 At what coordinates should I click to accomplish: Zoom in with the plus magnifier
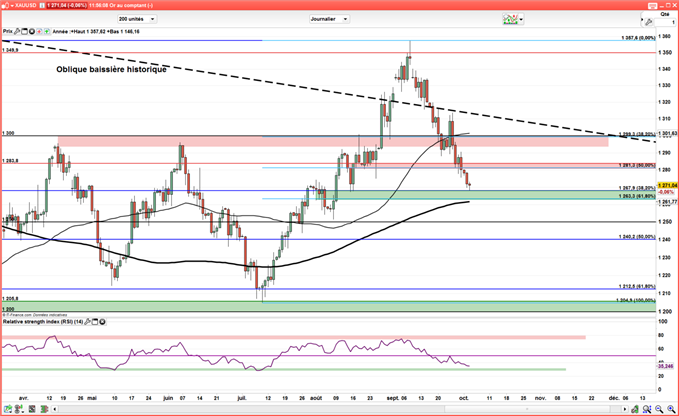671,409
